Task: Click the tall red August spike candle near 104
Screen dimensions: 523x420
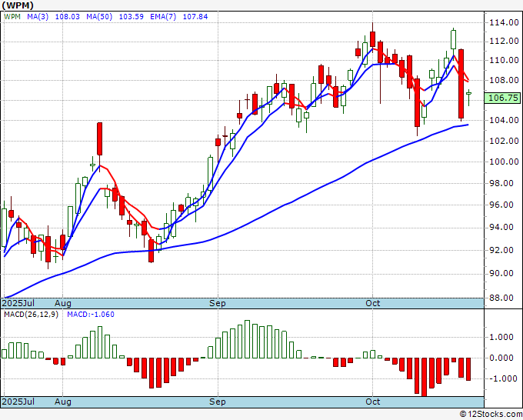Action: (99, 139)
